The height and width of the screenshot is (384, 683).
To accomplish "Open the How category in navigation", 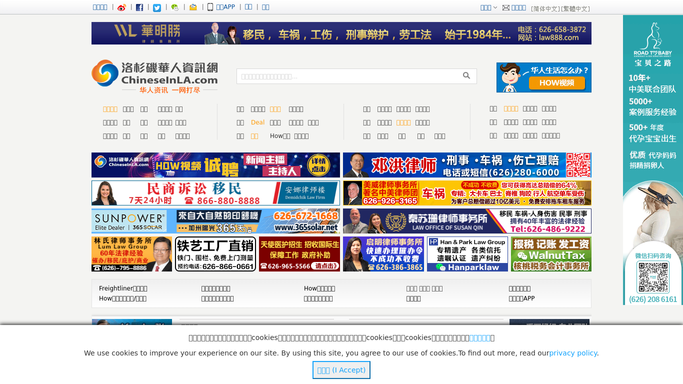I will click(280, 136).
